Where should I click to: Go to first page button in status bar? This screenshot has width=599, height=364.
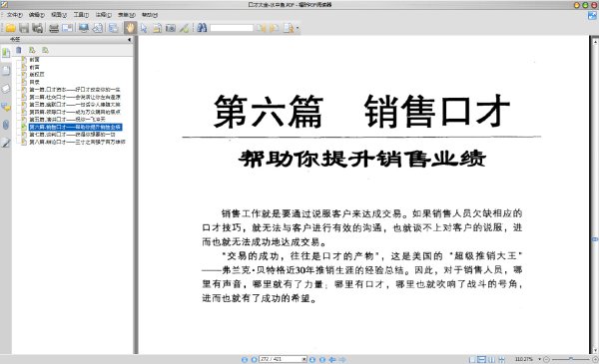(x=245, y=359)
